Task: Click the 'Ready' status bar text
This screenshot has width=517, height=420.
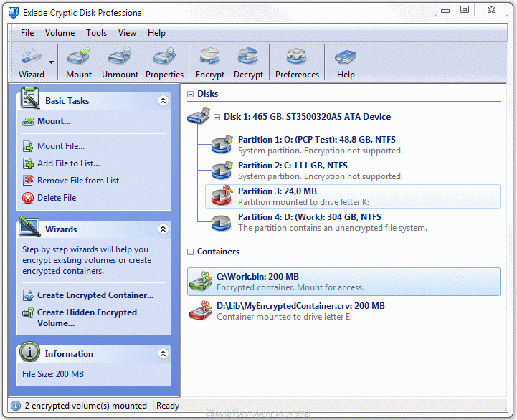Action: tap(168, 406)
